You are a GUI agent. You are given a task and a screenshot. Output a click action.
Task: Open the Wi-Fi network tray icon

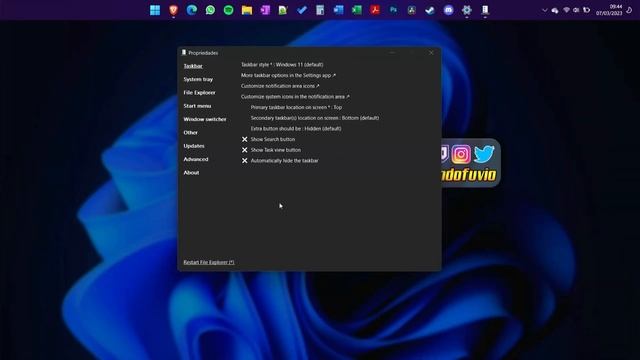[x=566, y=10]
